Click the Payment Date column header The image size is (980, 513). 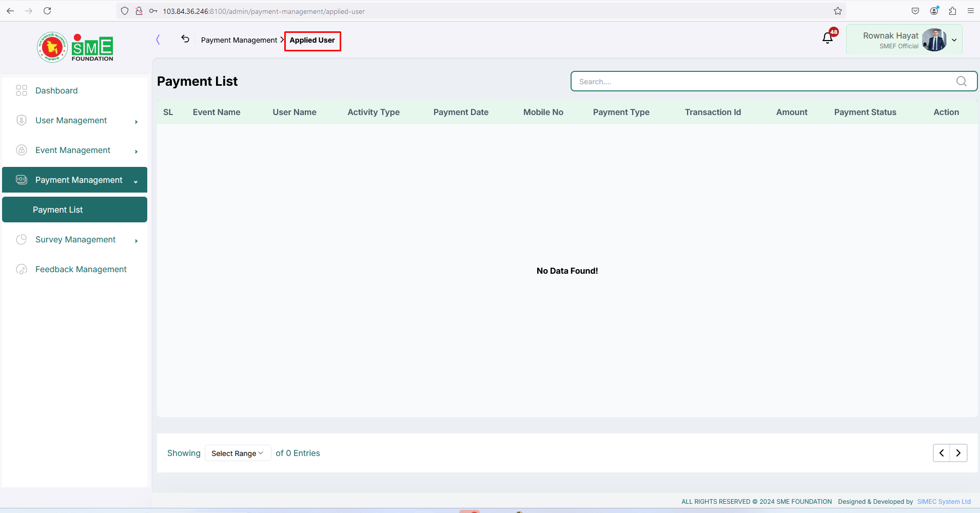coord(461,112)
